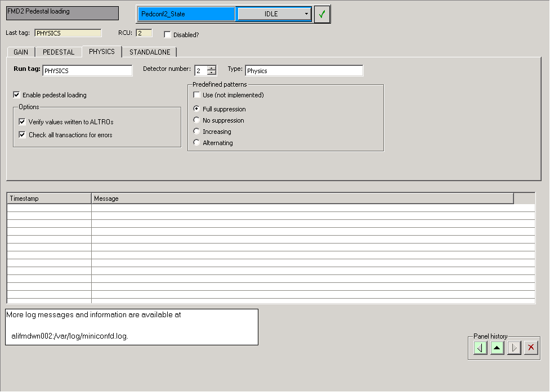Click the Message column header
550x392 pixels.
click(x=302, y=199)
